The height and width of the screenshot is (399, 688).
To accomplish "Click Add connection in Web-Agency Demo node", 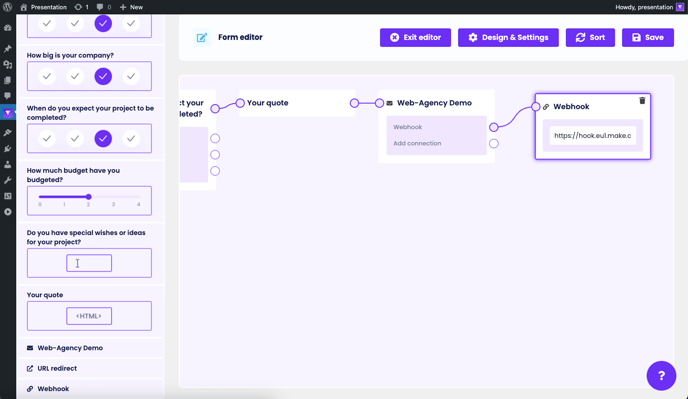I will click(x=417, y=144).
